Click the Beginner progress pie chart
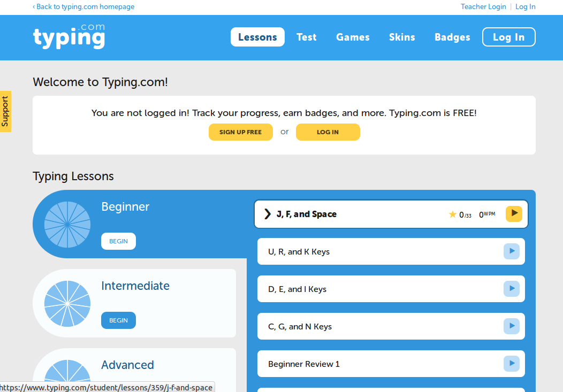Image resolution: width=563 pixels, height=392 pixels. pos(67,225)
